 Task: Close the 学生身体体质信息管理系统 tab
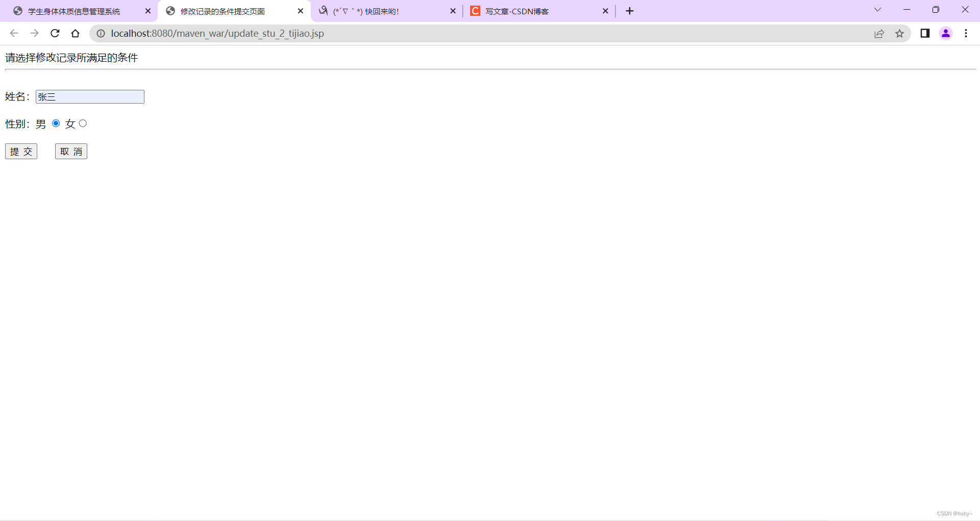(148, 11)
